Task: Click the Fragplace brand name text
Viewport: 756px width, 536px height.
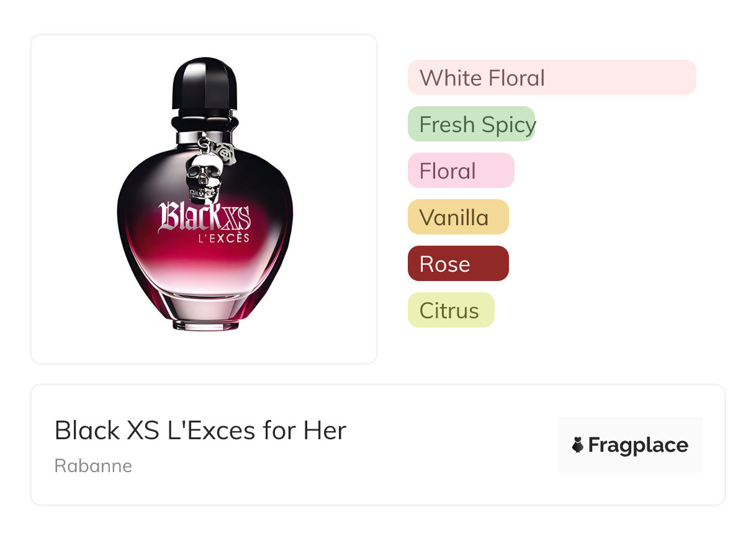Action: coord(638,445)
